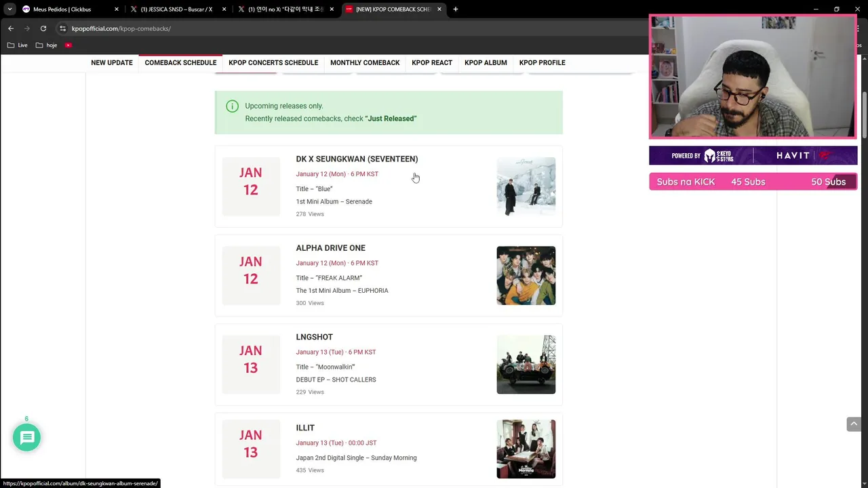Screen dimensions: 868x488
Task: Open the KPOP REACT menu item
Action: point(432,62)
